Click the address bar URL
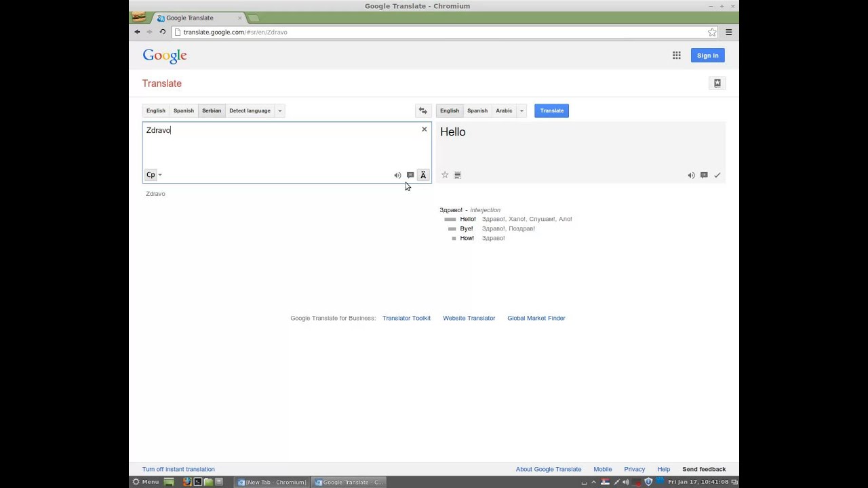Viewport: 868px width, 488px height. pyautogui.click(x=235, y=32)
